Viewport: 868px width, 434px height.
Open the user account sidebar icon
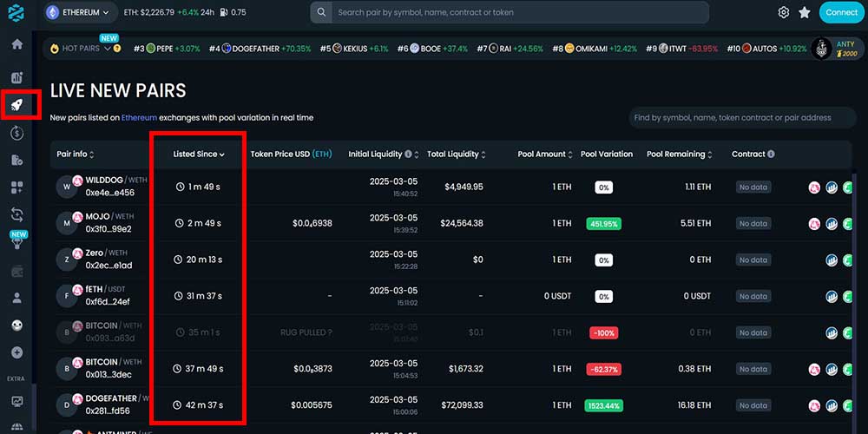click(x=17, y=298)
